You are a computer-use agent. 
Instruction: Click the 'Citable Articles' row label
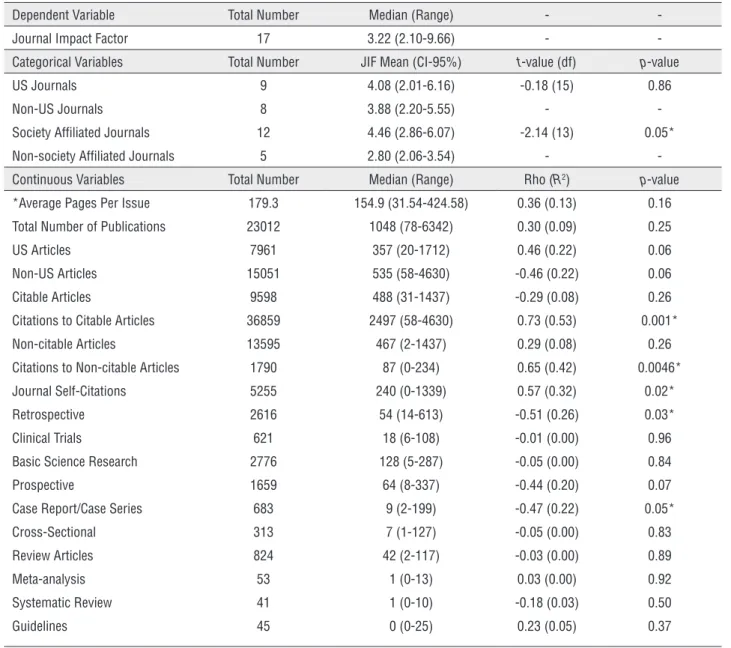click(x=51, y=297)
